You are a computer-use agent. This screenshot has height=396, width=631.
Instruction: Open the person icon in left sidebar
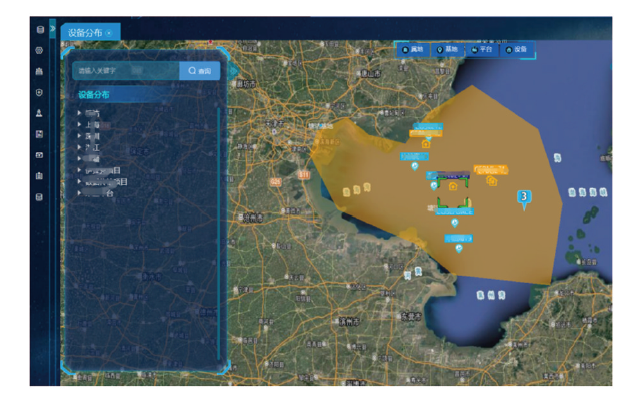[x=39, y=113]
